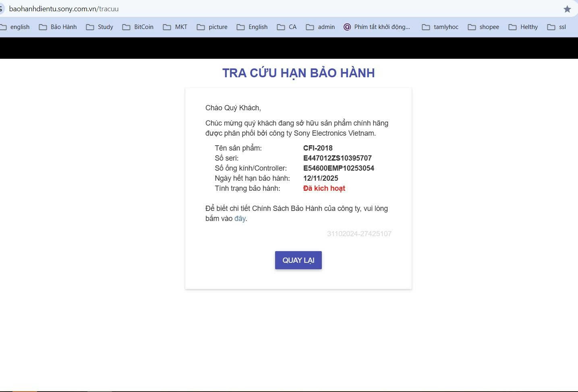Viewport: 578px width, 392px height.
Task: Open the 'admin' bookmark folder
Action: point(321,27)
